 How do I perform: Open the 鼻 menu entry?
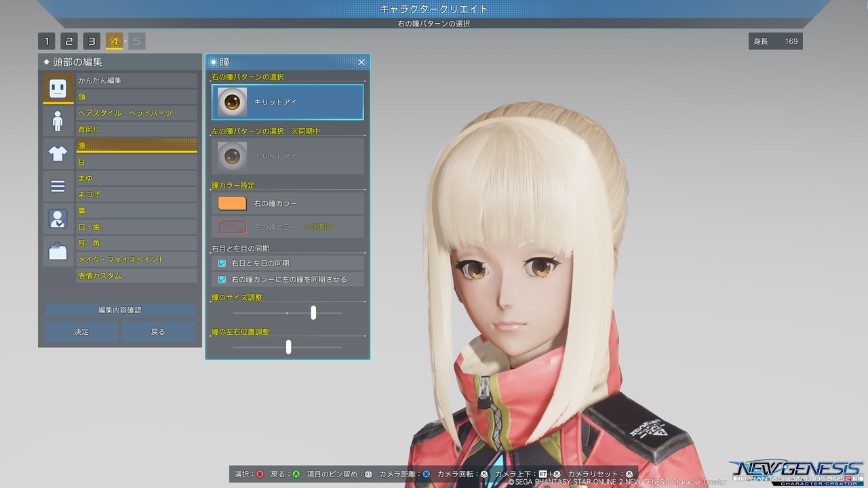(x=137, y=211)
